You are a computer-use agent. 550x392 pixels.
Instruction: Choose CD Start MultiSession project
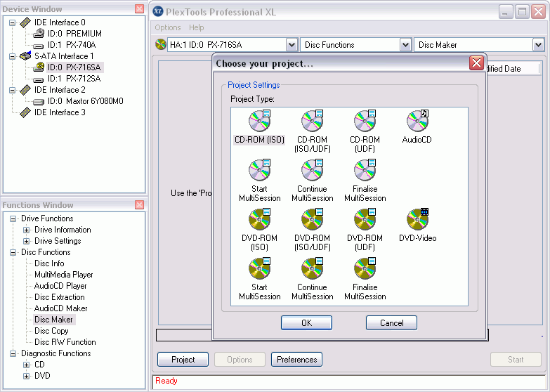260,169
